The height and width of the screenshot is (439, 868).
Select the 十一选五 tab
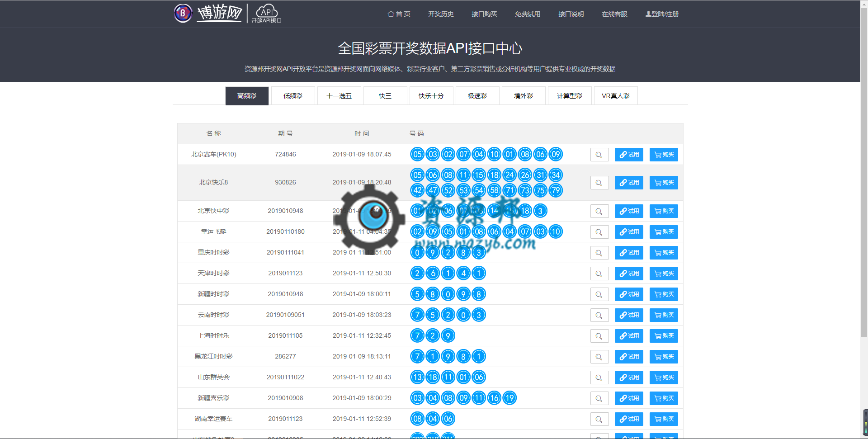tap(339, 96)
